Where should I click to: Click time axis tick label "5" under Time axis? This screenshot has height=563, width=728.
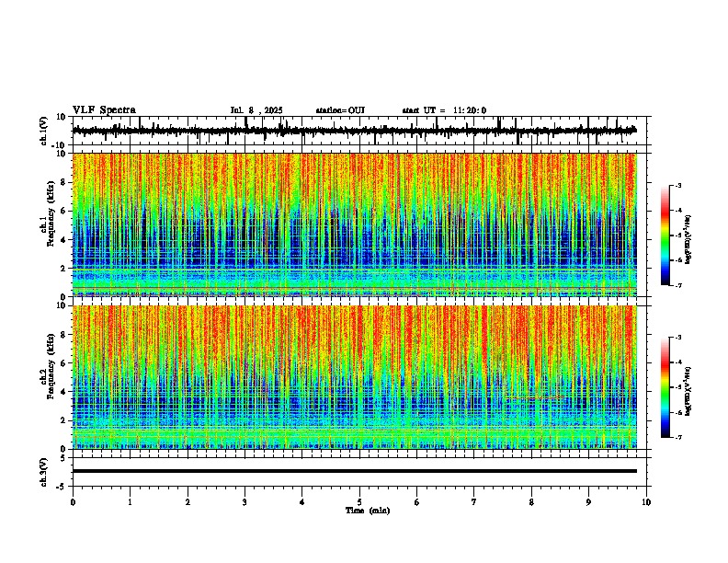(x=359, y=502)
